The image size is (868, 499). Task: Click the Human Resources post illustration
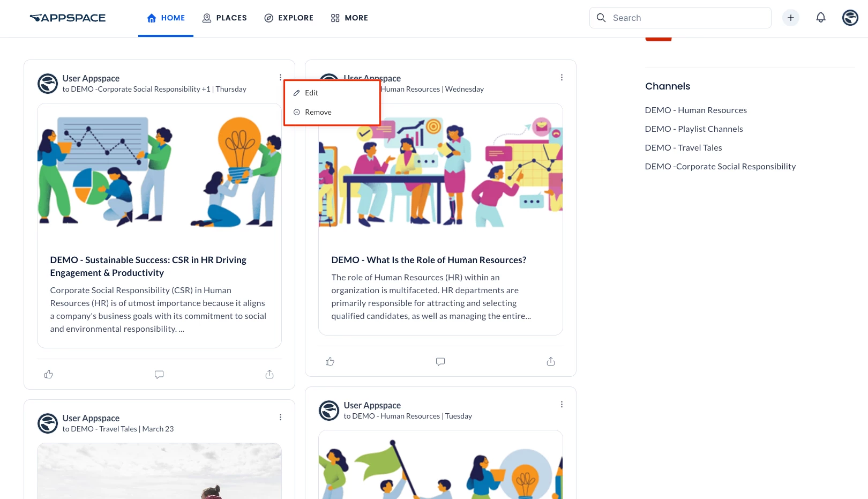440,172
